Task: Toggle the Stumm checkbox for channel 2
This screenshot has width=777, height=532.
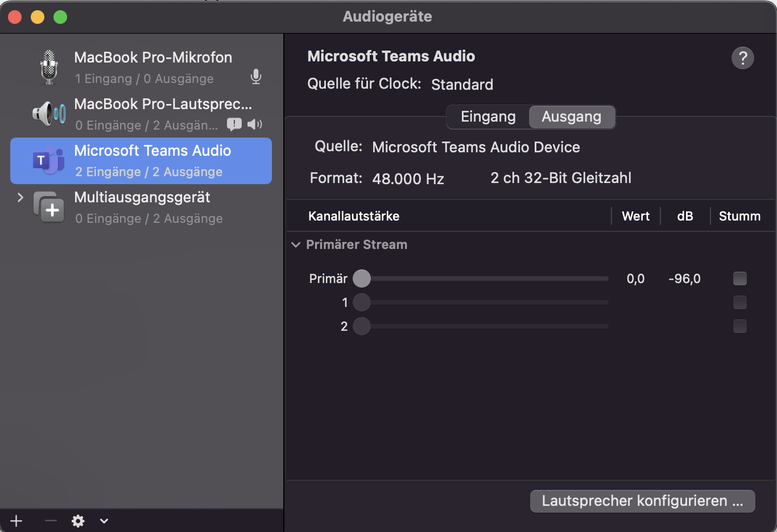Action: pyautogui.click(x=739, y=326)
